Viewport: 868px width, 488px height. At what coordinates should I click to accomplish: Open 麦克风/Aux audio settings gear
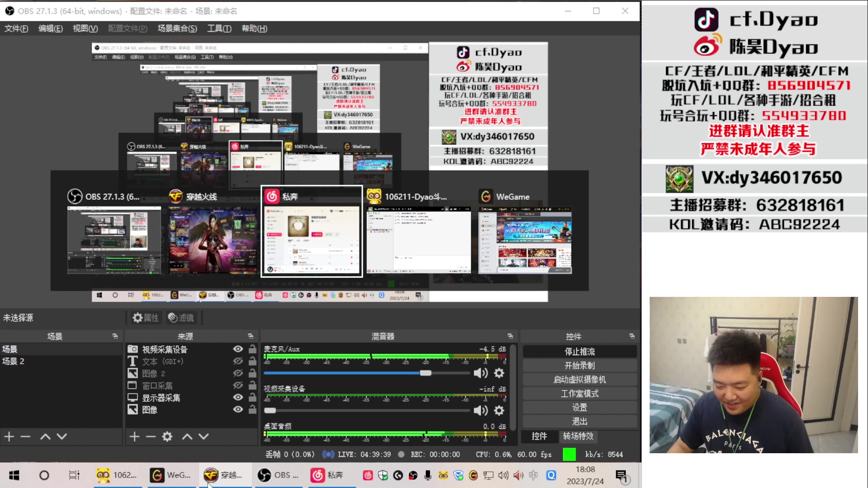point(499,373)
